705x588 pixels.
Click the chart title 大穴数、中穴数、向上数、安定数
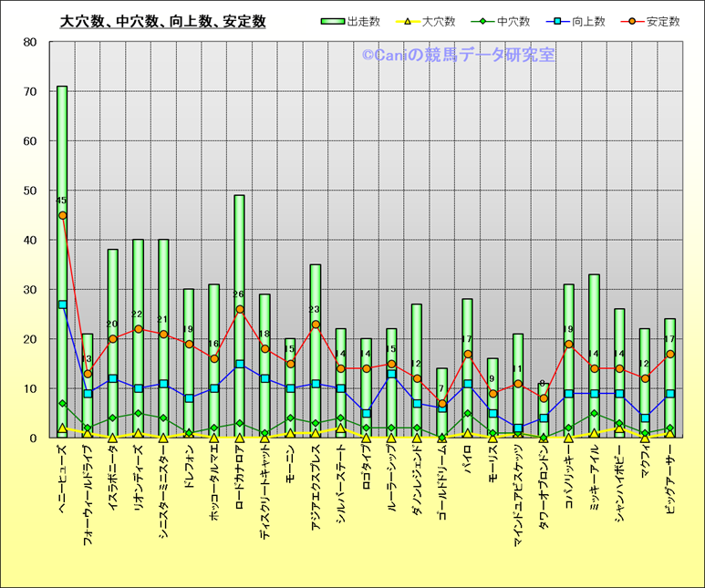(x=162, y=21)
